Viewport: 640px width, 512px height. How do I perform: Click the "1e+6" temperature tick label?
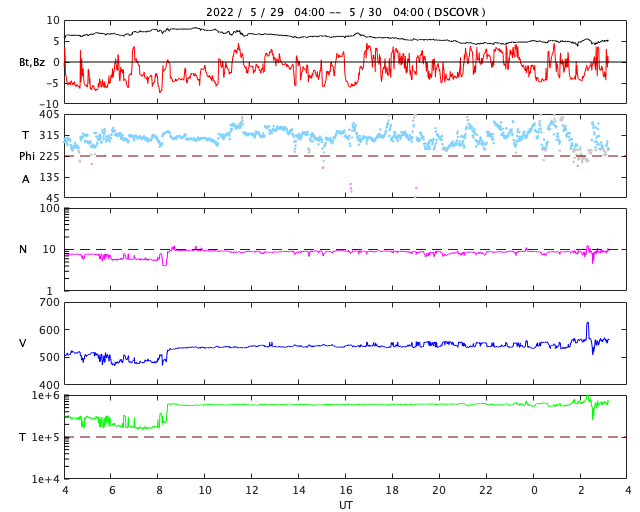(46, 396)
